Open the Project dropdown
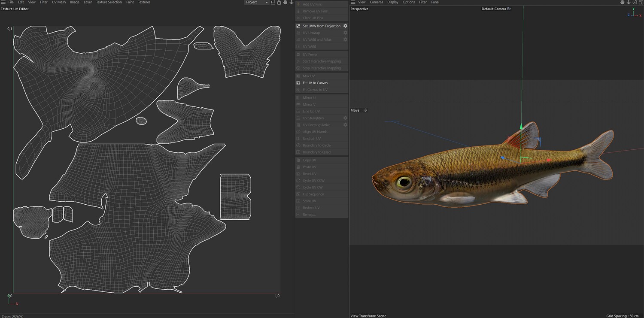The width and height of the screenshot is (644, 318). [x=256, y=2]
